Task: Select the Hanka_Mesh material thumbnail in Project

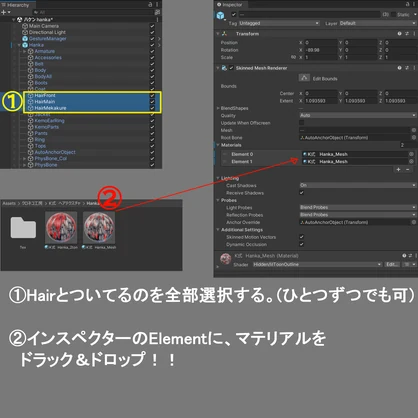Action: coord(99,228)
